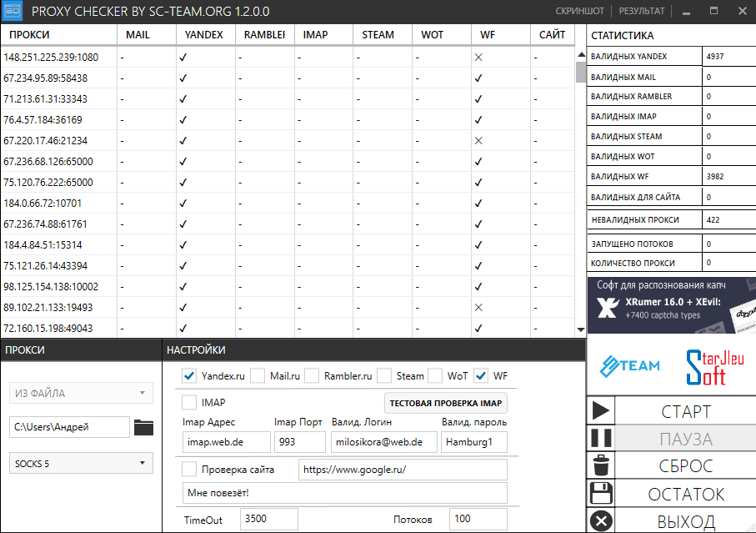Sort by the RAMBLER column header

(x=265, y=35)
